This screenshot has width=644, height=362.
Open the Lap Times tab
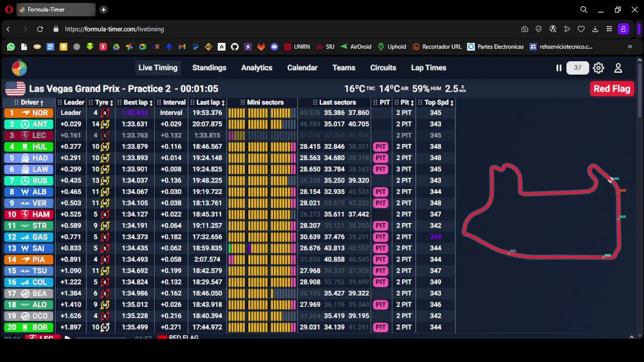pyautogui.click(x=429, y=68)
